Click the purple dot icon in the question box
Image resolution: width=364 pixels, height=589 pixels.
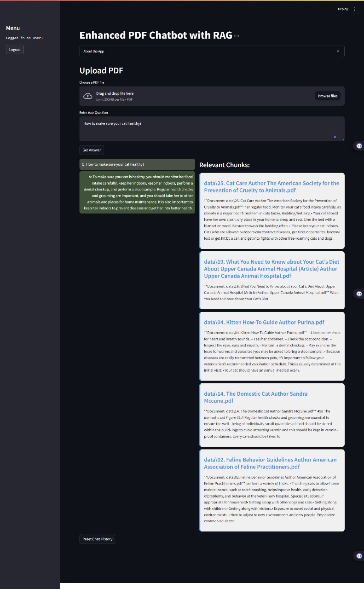335,137
